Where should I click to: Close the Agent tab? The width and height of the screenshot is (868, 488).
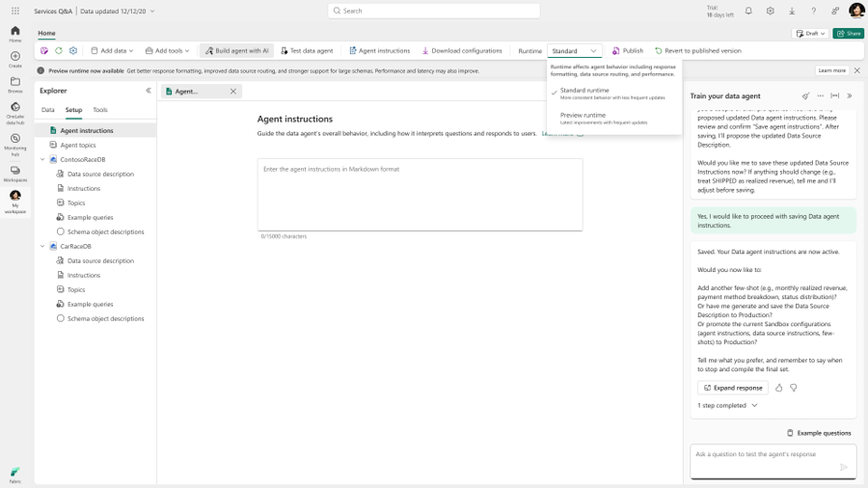[x=233, y=92]
